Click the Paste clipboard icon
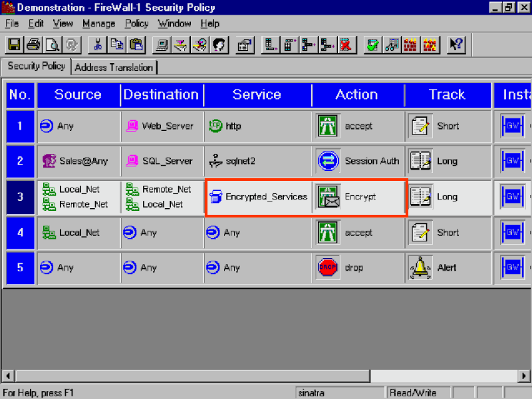Screen dimensions: 532x399 click(136, 45)
